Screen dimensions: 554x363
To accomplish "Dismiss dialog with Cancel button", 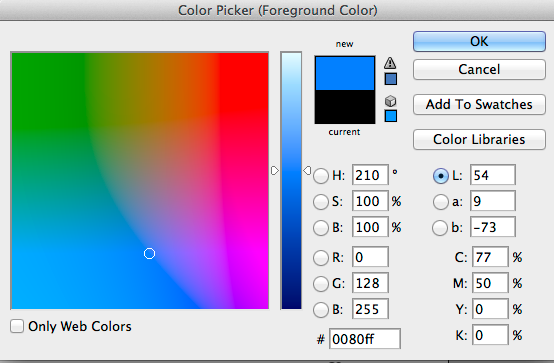I will tap(479, 69).
